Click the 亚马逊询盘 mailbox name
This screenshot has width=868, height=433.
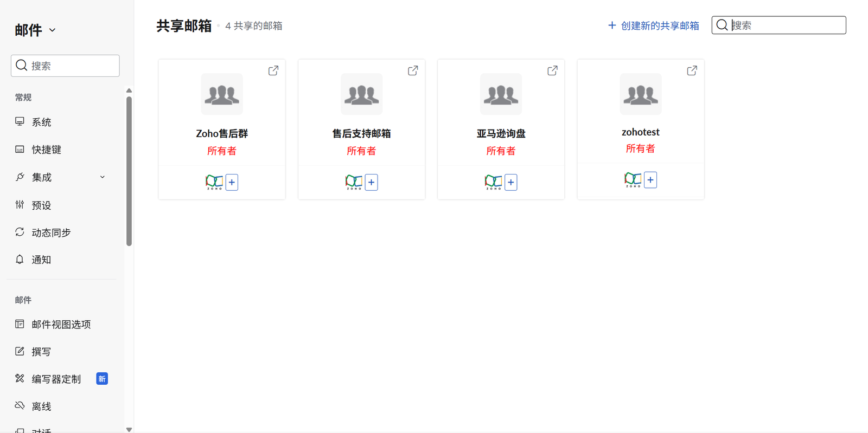[501, 133]
